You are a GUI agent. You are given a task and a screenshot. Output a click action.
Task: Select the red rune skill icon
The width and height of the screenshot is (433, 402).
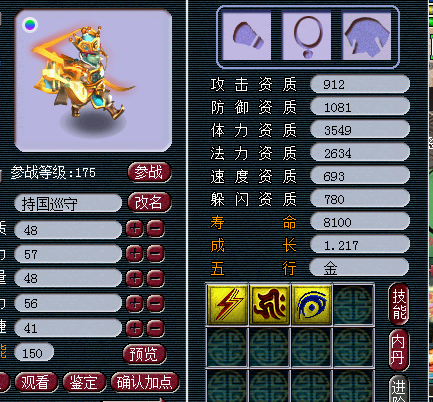pyautogui.click(x=270, y=304)
